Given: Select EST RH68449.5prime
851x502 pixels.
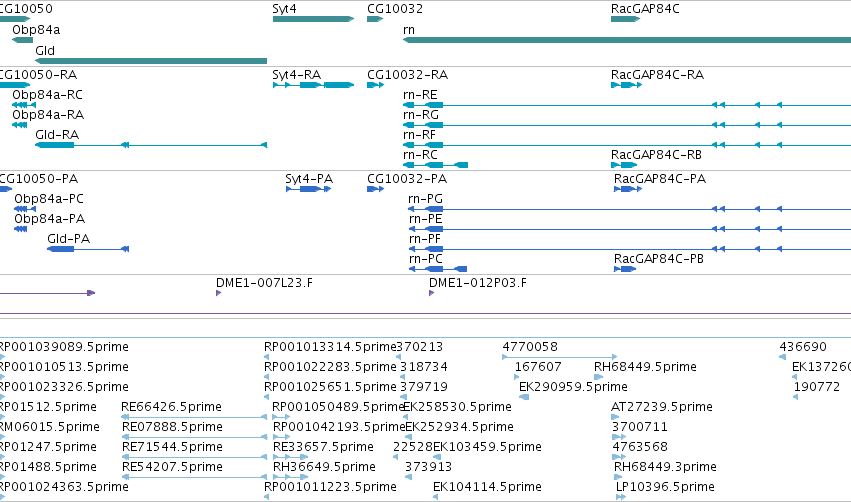Looking at the screenshot, I should coord(645,367).
